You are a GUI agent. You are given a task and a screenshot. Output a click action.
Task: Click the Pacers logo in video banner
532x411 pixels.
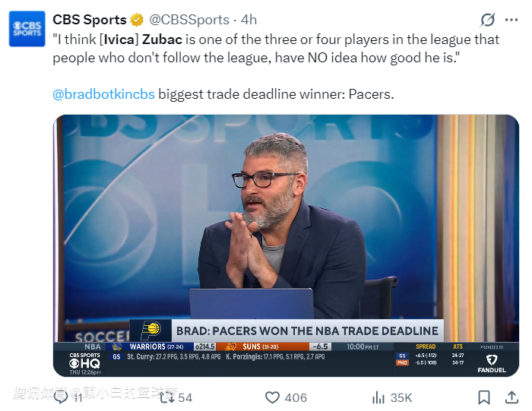[x=152, y=330]
